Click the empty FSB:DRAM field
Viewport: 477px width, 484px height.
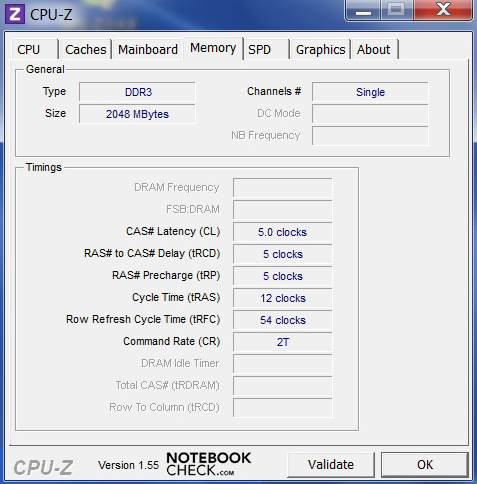tap(283, 210)
